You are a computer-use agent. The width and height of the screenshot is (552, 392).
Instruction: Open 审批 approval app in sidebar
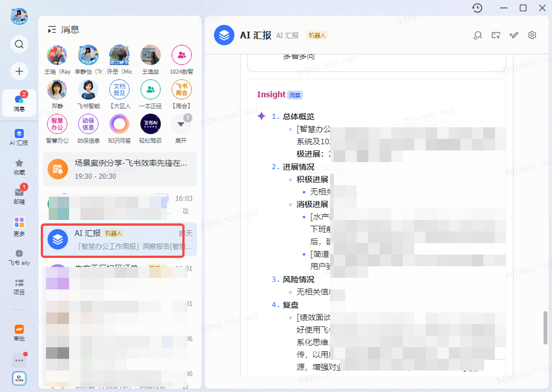[19, 332]
